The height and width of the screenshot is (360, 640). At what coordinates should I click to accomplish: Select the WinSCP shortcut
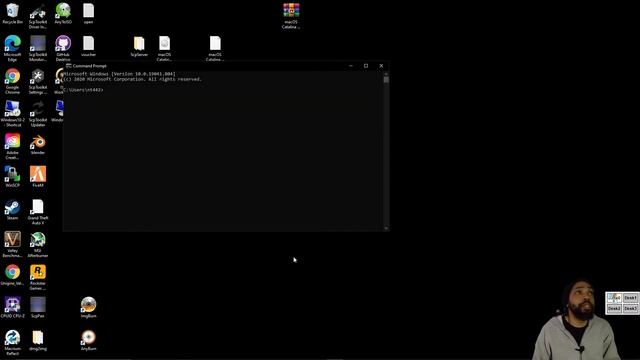12,177
